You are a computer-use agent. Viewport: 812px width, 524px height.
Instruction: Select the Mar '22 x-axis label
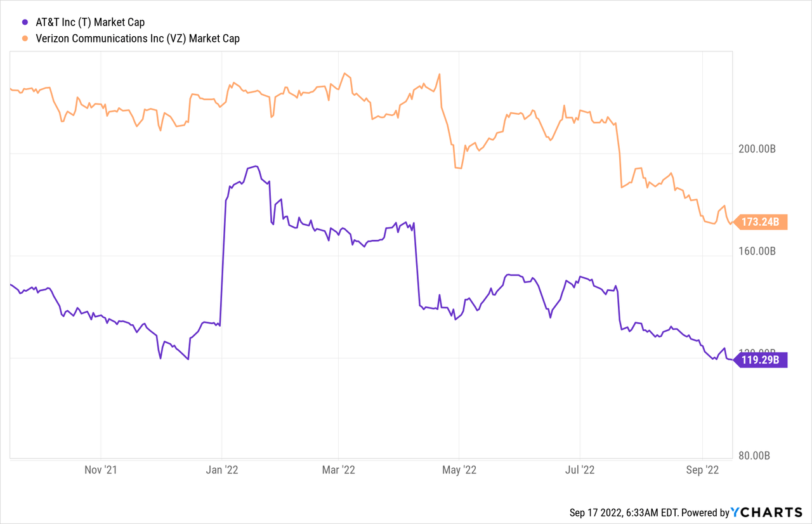pos(339,470)
